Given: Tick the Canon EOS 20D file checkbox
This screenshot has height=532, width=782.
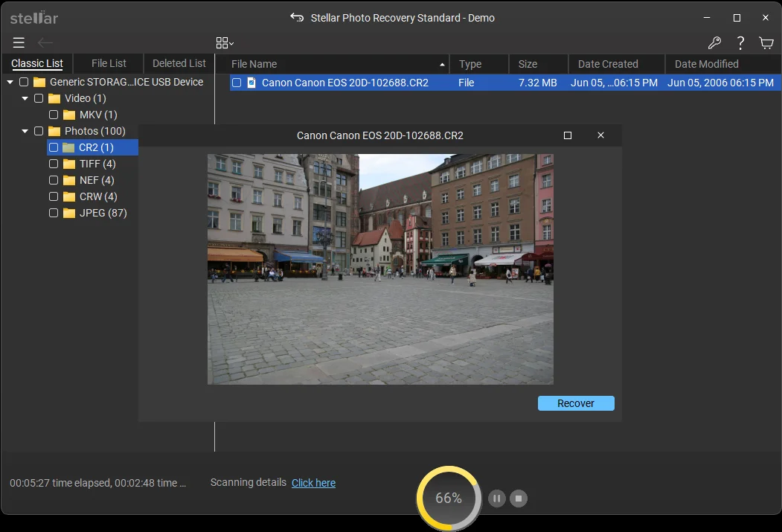Looking at the screenshot, I should (x=237, y=83).
